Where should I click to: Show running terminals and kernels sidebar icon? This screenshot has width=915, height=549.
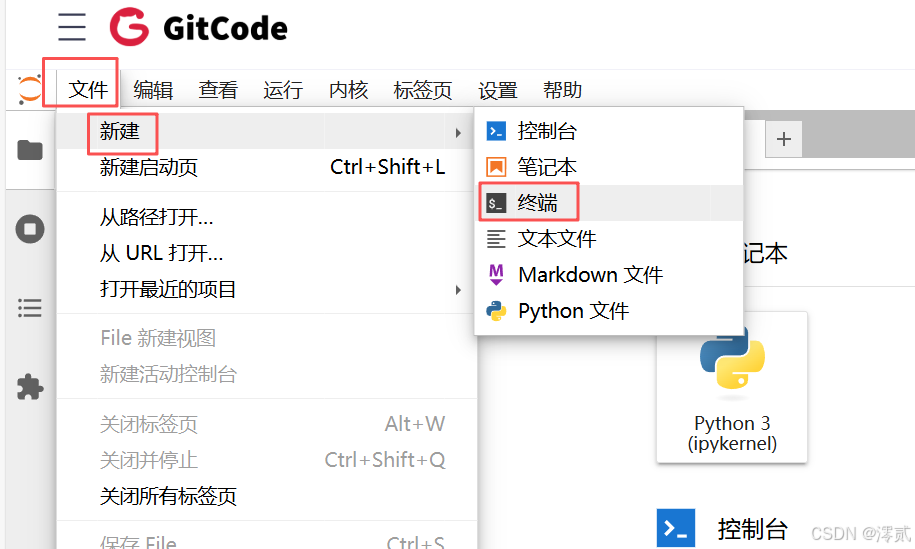click(x=30, y=229)
